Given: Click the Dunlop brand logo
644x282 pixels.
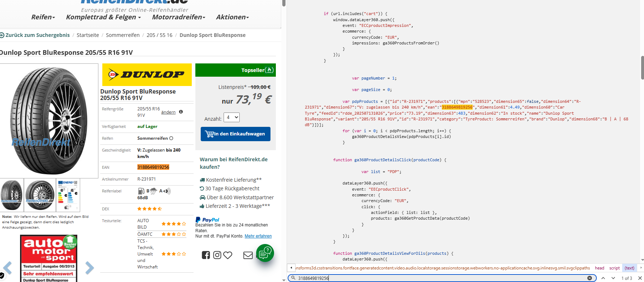Looking at the screenshot, I should [147, 75].
